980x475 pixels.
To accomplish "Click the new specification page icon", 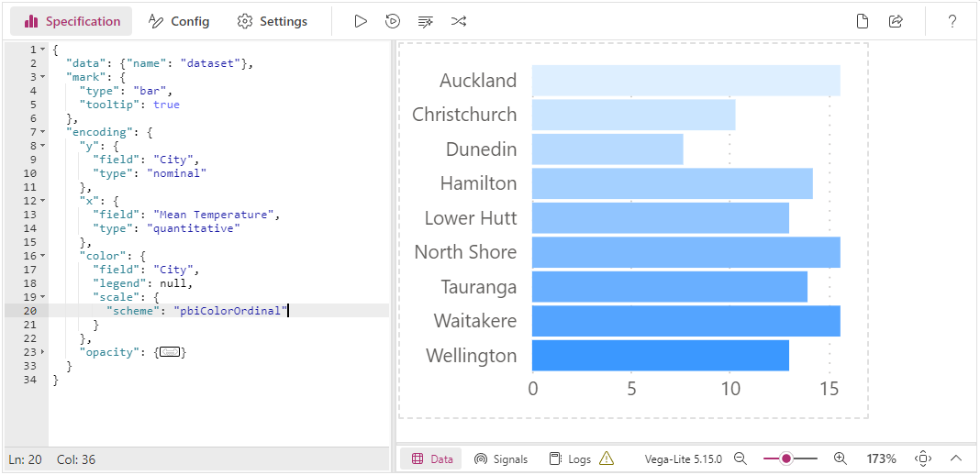I will tap(863, 21).
